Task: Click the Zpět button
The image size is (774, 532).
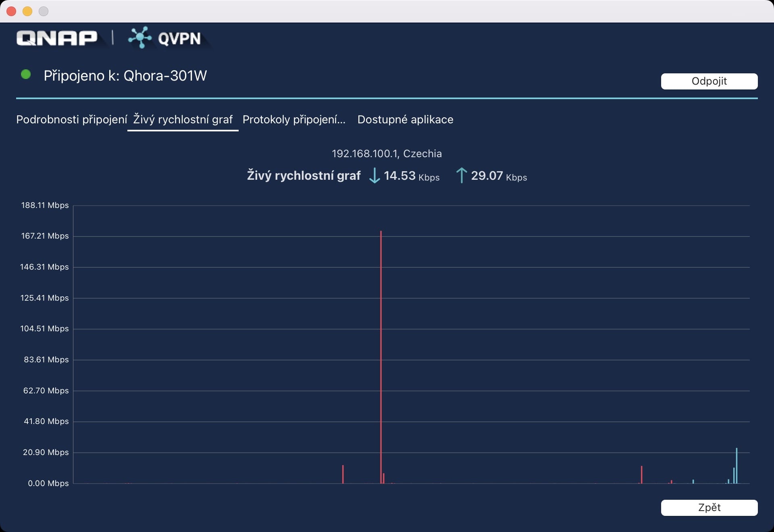Action: click(x=709, y=507)
